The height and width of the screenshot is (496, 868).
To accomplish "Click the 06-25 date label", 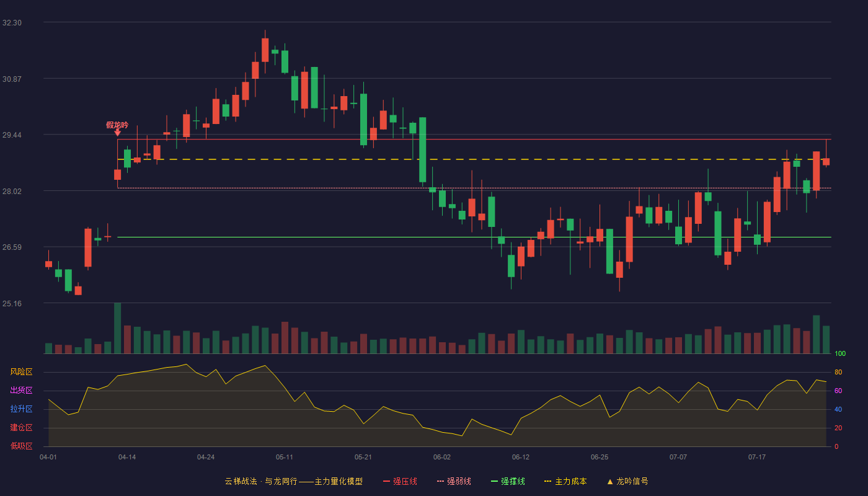I will [x=600, y=457].
